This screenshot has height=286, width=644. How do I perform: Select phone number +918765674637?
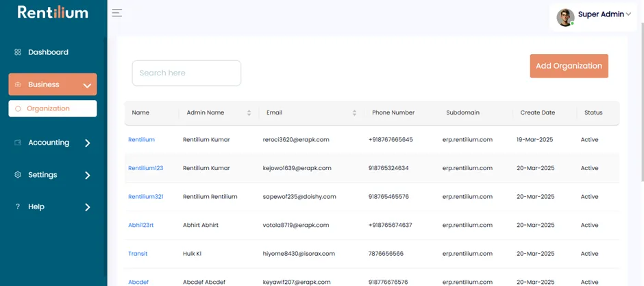(x=391, y=225)
